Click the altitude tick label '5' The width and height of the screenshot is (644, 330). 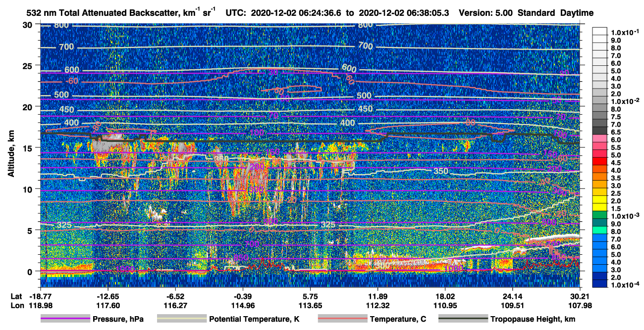coord(31,230)
